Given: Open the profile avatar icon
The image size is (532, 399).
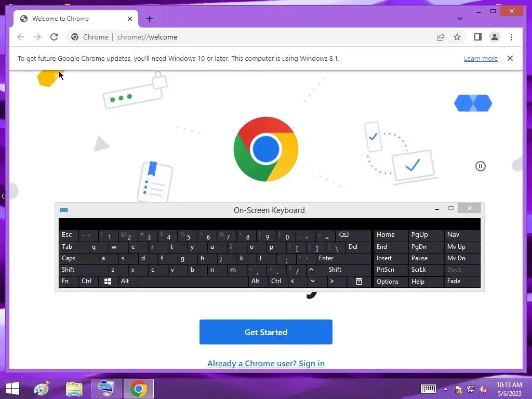Looking at the screenshot, I should (495, 37).
